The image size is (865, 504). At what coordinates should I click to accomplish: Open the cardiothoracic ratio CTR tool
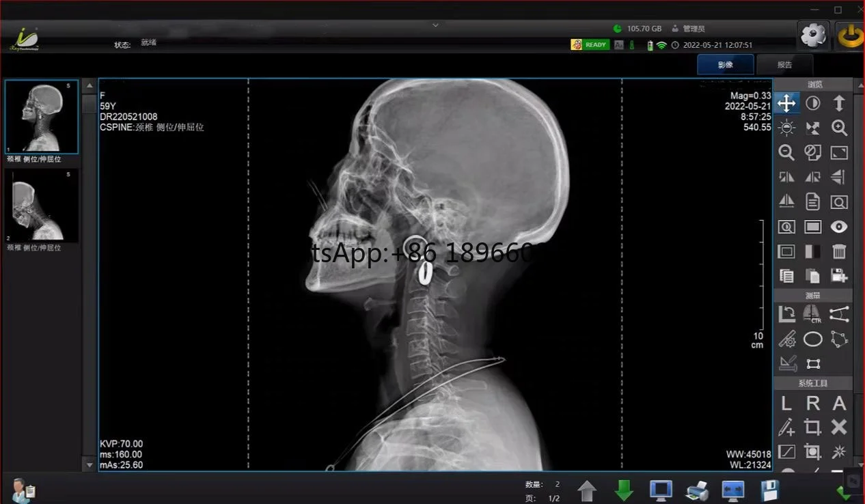pyautogui.click(x=812, y=314)
